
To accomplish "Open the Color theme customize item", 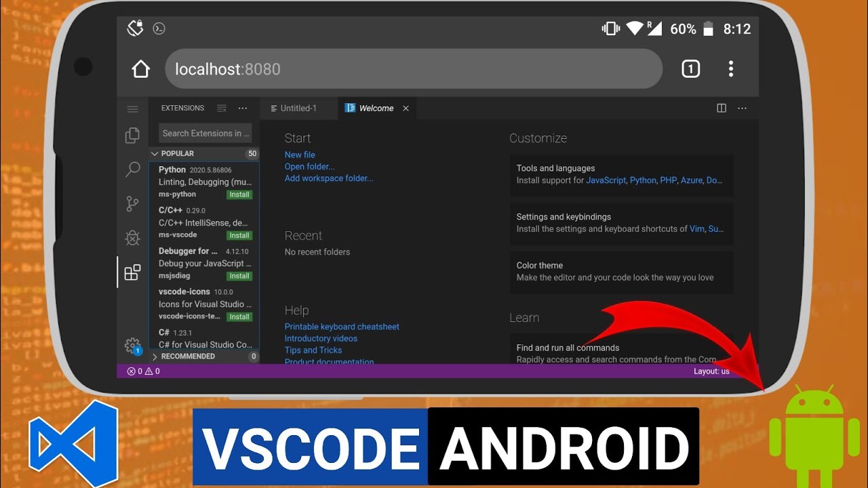I will click(621, 271).
